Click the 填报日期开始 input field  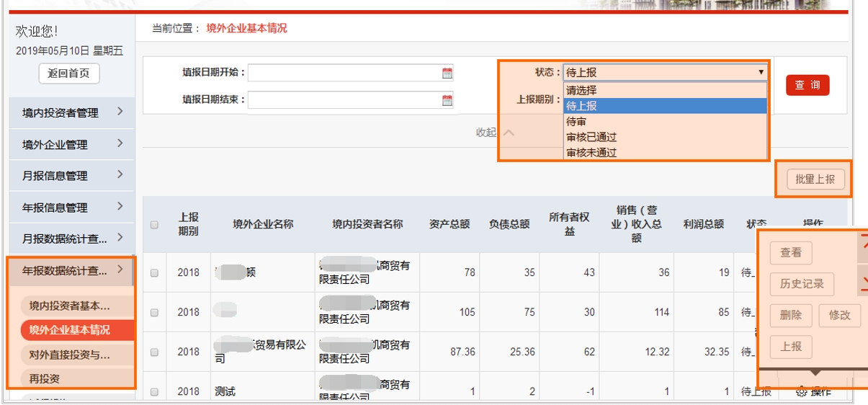click(344, 73)
